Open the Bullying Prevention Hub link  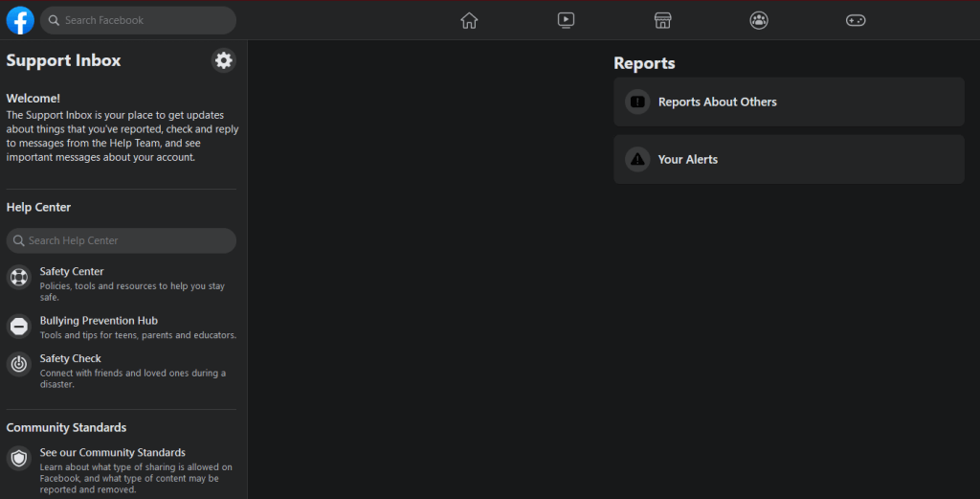click(99, 320)
